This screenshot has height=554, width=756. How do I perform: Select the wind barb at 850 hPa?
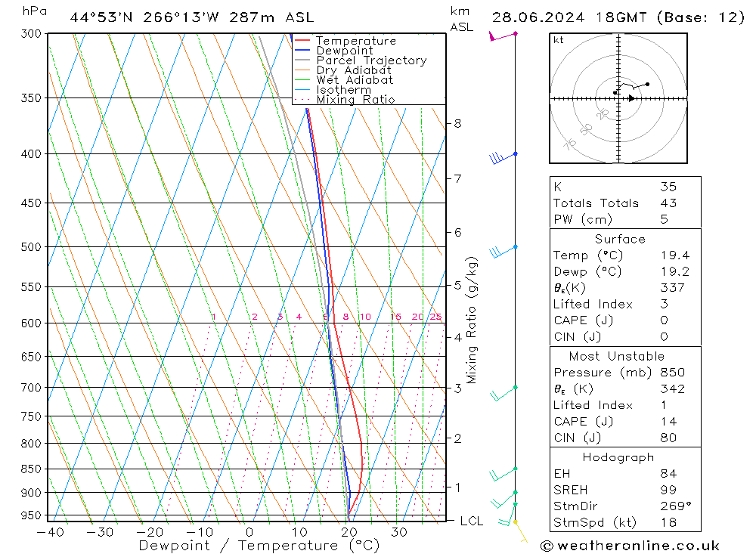point(502,473)
